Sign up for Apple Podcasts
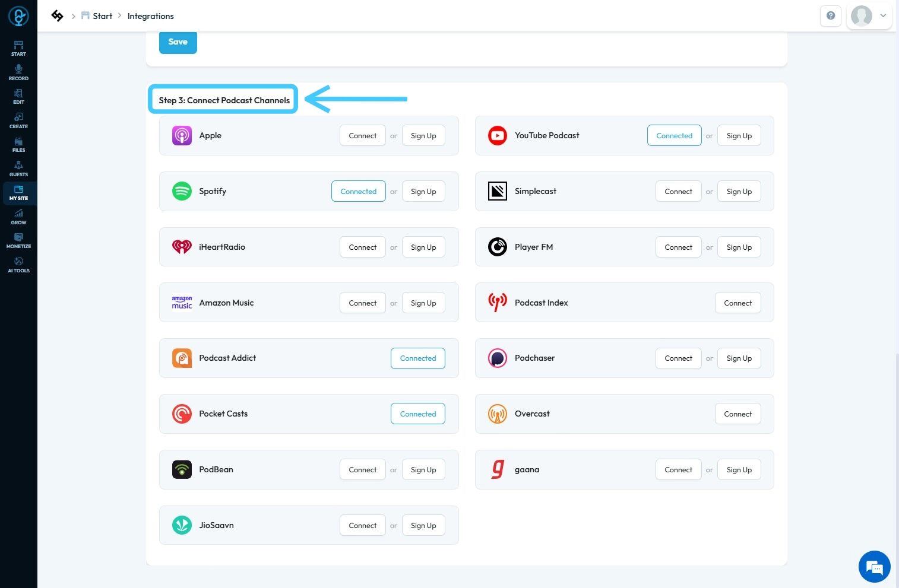The height and width of the screenshot is (588, 899). [x=423, y=136]
